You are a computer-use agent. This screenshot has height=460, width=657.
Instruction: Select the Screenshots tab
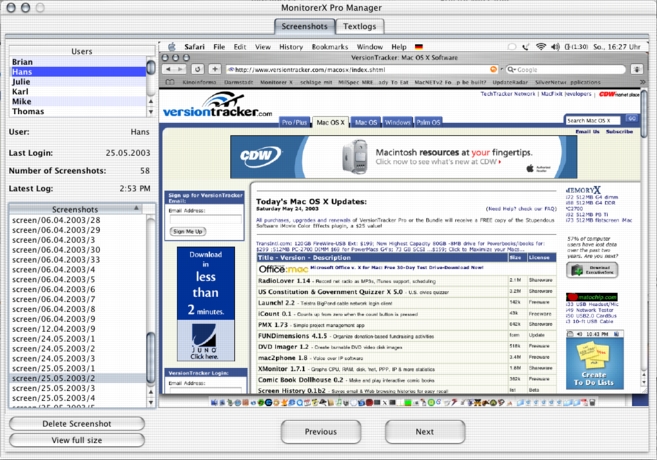(x=305, y=26)
